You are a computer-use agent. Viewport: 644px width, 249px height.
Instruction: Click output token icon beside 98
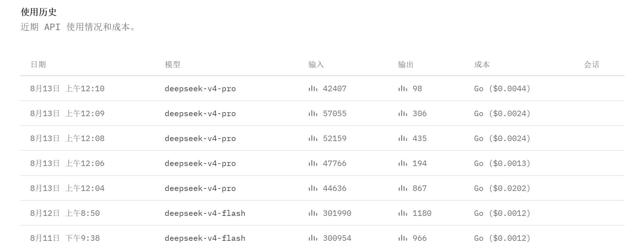403,88
